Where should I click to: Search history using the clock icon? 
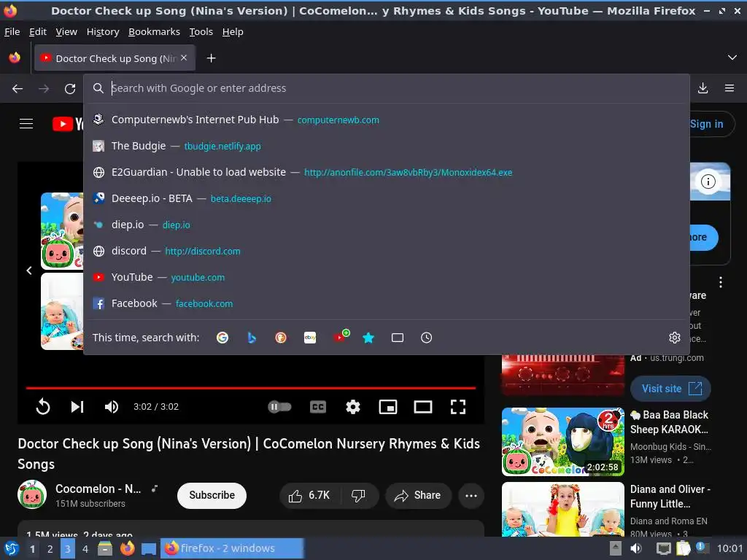pyautogui.click(x=426, y=338)
